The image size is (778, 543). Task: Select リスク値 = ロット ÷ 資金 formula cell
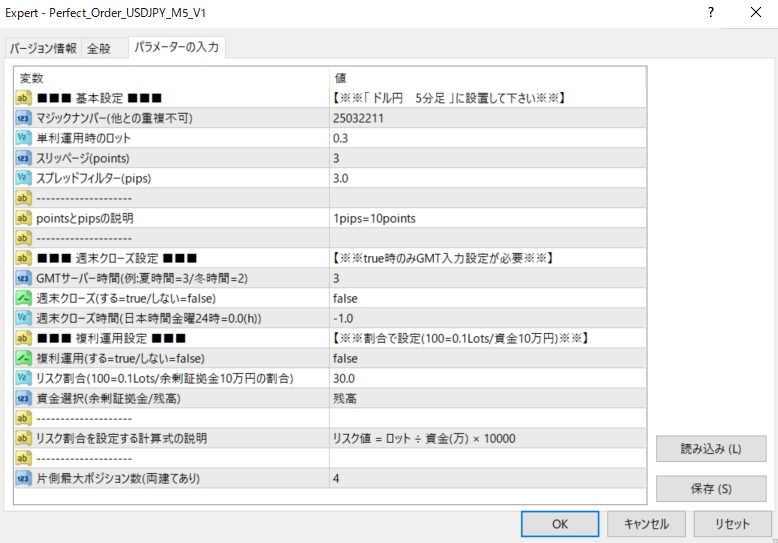tap(488, 438)
